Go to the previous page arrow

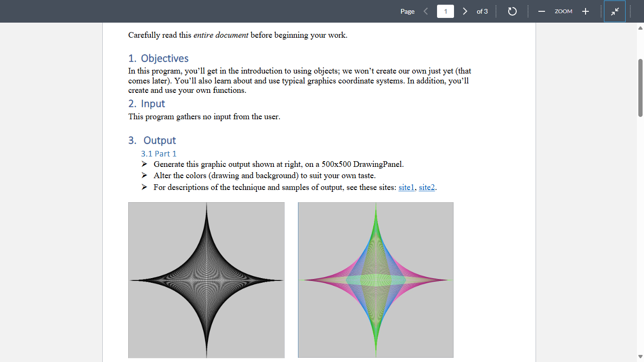pyautogui.click(x=426, y=11)
